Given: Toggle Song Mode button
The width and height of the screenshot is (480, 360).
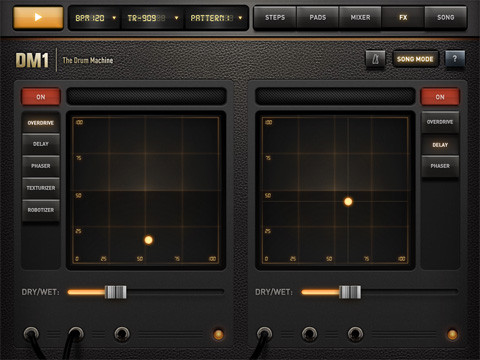Looking at the screenshot, I should click(415, 59).
